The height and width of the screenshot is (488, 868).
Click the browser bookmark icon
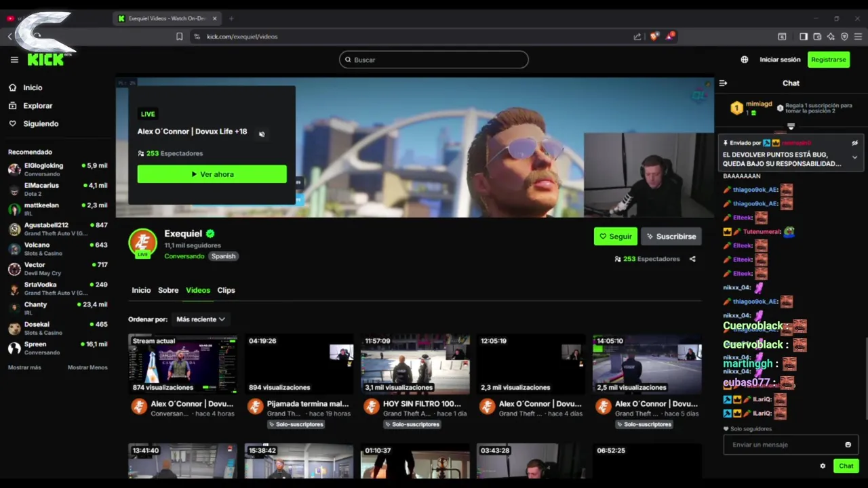179,37
